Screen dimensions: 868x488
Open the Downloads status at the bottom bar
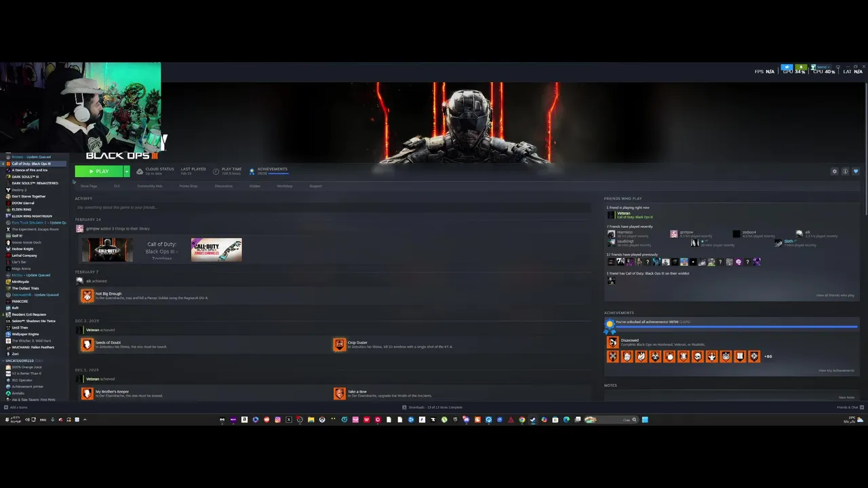pyautogui.click(x=433, y=407)
